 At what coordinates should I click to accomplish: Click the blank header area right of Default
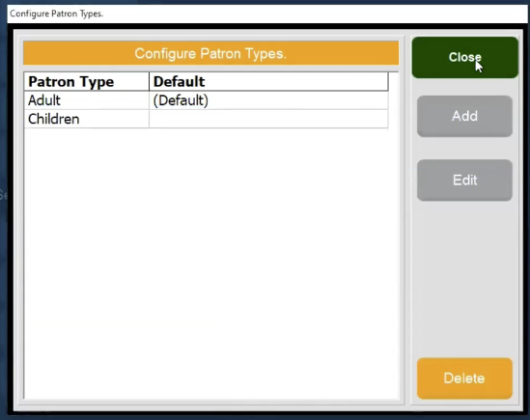click(297, 81)
